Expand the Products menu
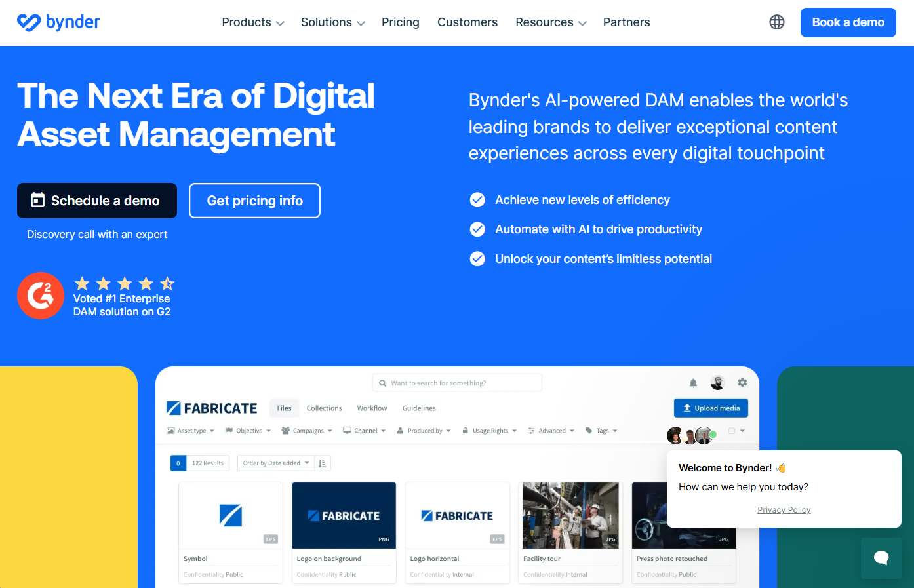The width and height of the screenshot is (914, 588). [x=252, y=22]
